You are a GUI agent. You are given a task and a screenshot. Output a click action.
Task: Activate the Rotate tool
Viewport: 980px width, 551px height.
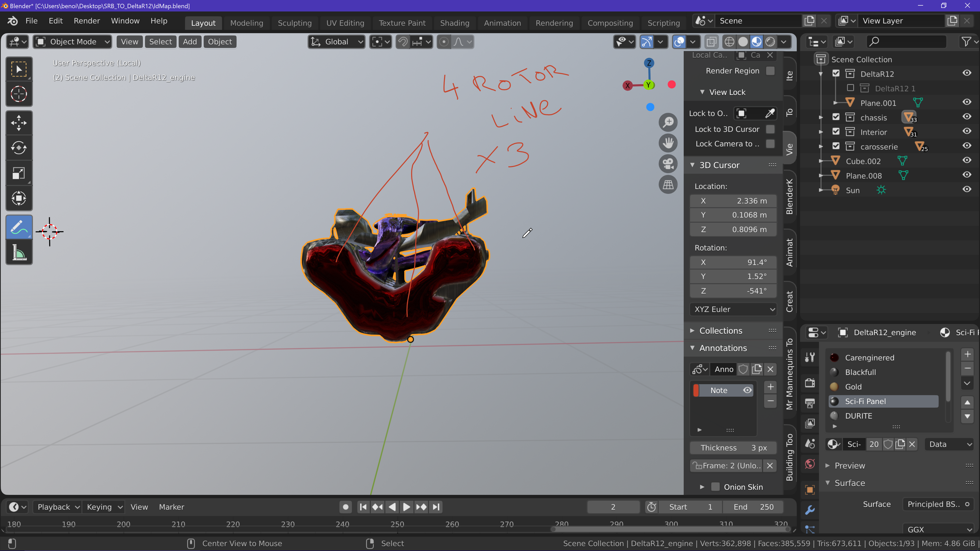coord(19,148)
